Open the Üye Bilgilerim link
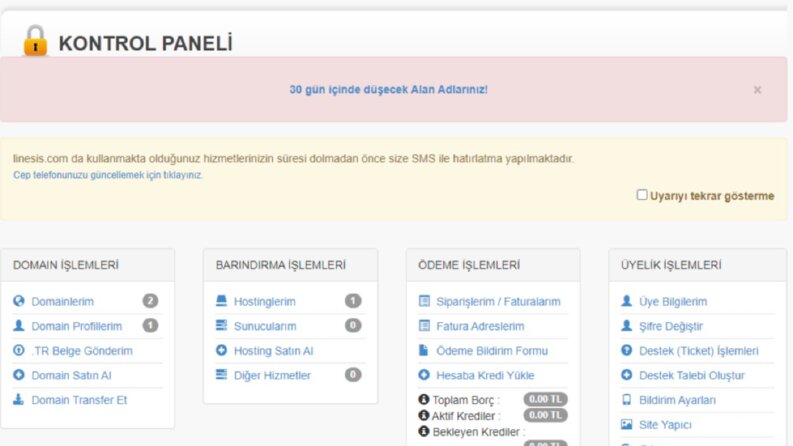This screenshot has height=446, width=793. point(673,301)
